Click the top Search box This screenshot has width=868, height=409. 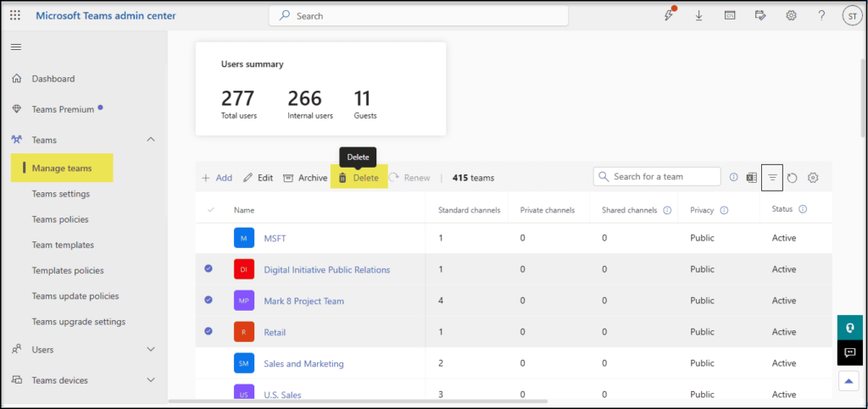pos(419,15)
